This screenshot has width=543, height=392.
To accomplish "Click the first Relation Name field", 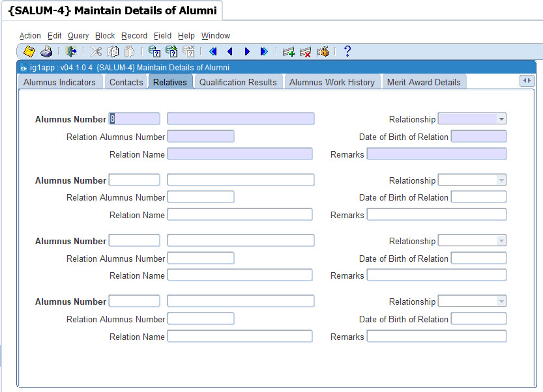I will tap(240, 154).
